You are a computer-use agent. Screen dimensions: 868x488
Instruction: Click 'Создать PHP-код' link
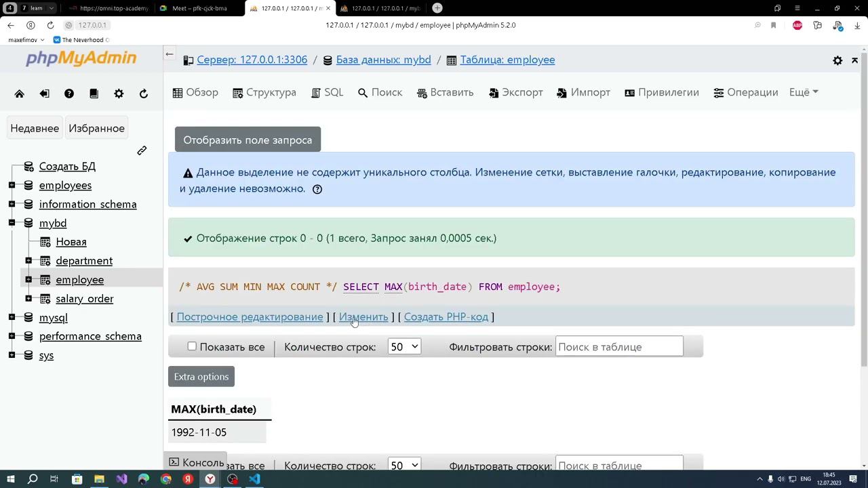446,317
